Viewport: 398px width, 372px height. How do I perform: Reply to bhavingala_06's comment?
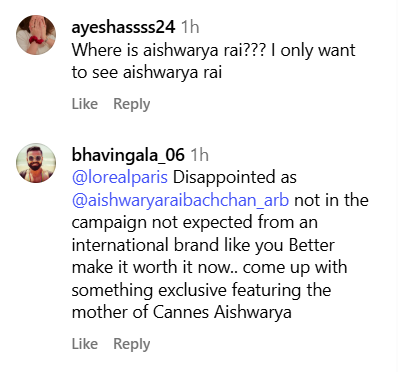pos(132,344)
